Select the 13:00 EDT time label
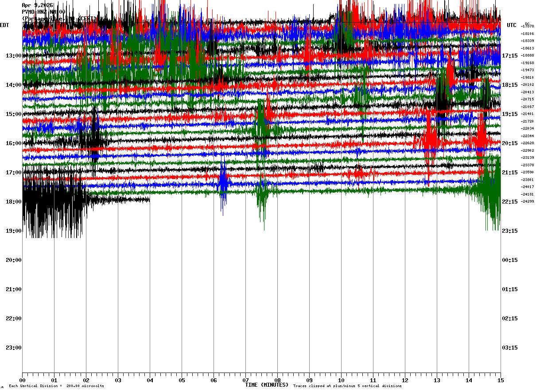 pyautogui.click(x=14, y=56)
